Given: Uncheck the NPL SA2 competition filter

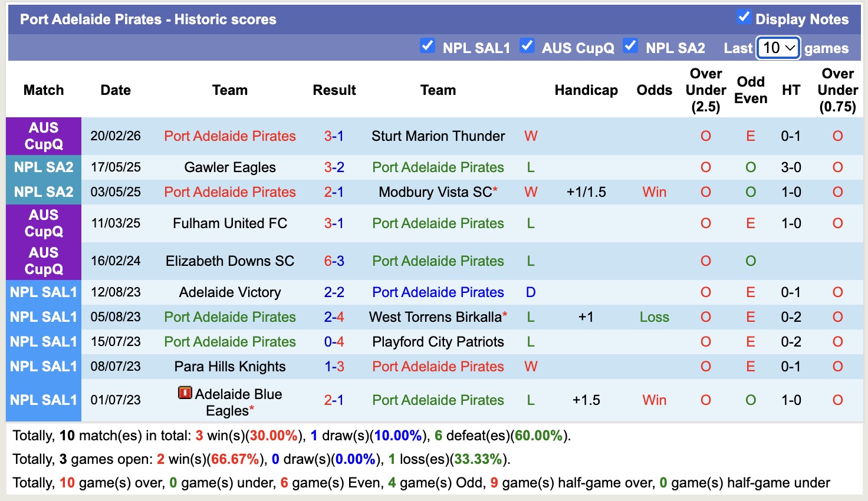Looking at the screenshot, I should (x=630, y=45).
